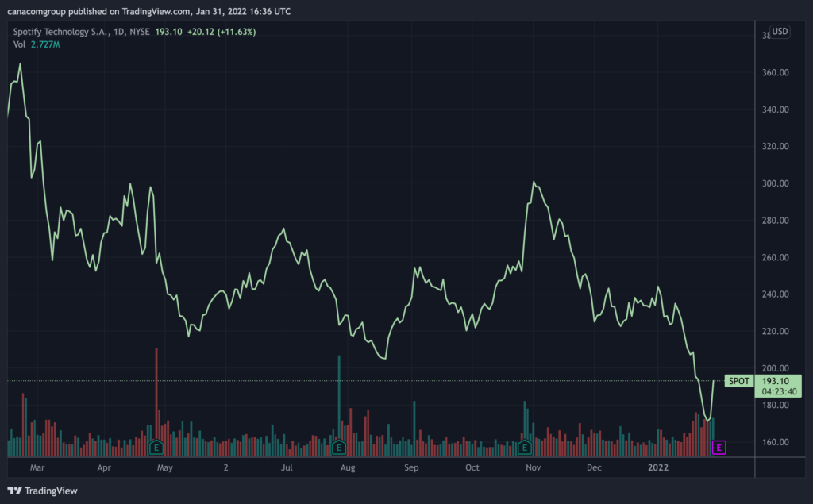Click the Vol 2.727M indicator label
Screen dimensions: 813x504
37,44
